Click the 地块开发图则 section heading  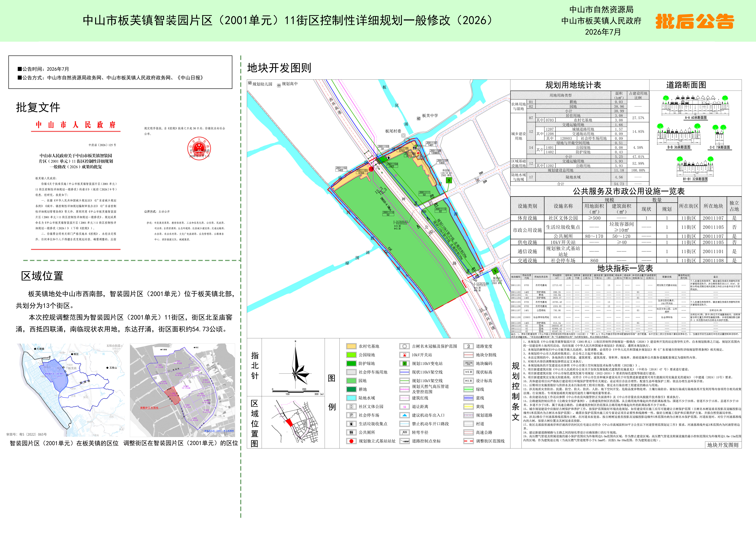[x=279, y=68]
